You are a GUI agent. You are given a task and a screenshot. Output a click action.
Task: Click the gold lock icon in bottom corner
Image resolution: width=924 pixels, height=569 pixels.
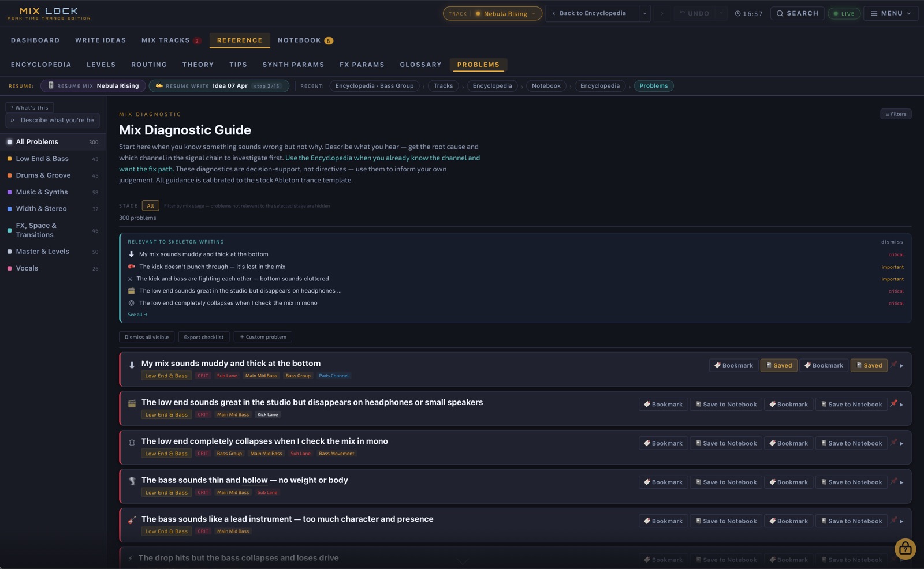[x=905, y=549]
